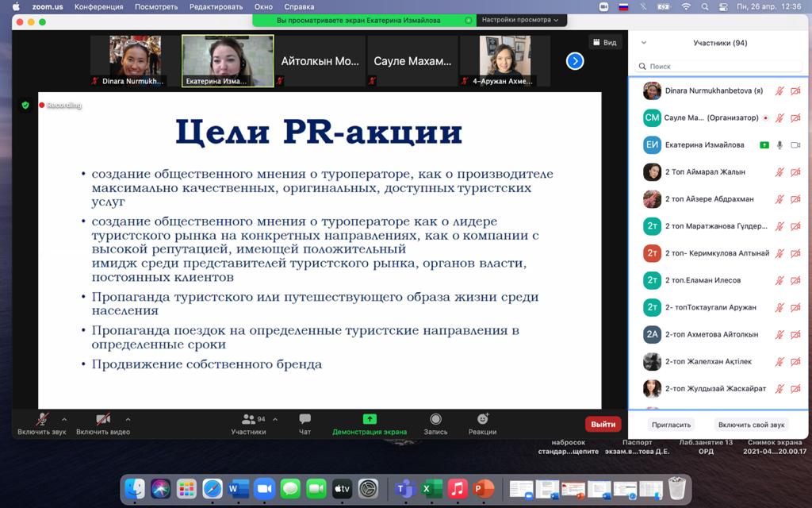
Task: Open the Конференция menu in menu bar
Action: click(x=98, y=6)
